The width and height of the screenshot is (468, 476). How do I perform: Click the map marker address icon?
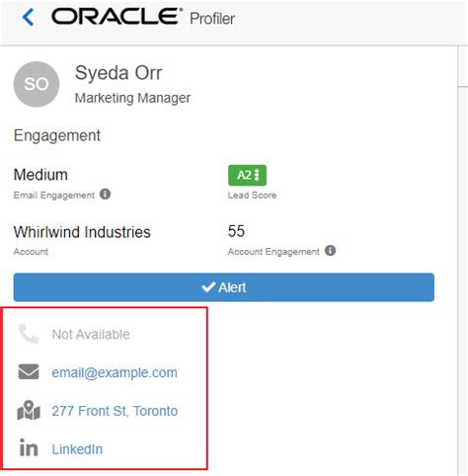click(x=29, y=410)
